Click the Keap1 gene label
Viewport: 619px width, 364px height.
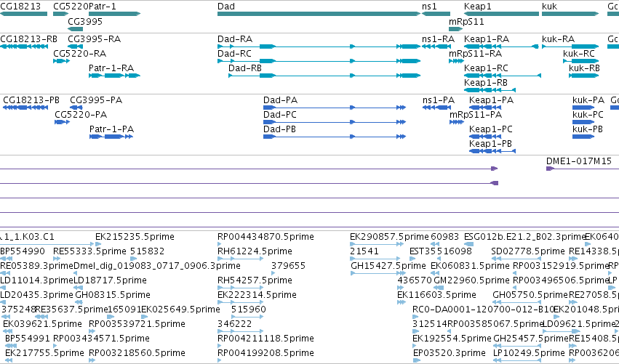(478, 7)
